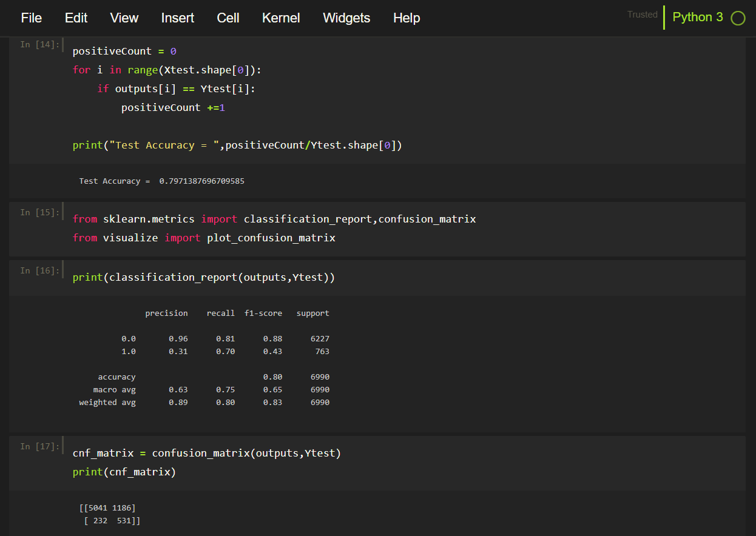
Task: Click the 'from visualize import' code line
Action: click(204, 238)
